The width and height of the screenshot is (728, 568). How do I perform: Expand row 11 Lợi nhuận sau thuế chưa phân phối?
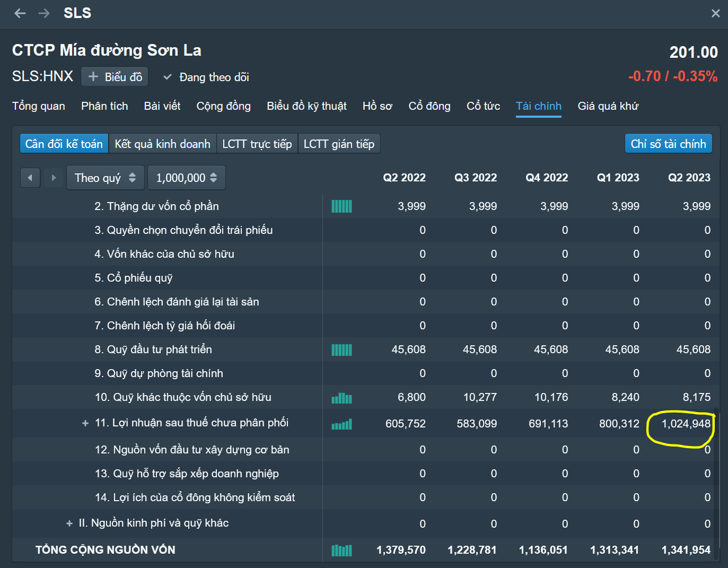click(85, 423)
